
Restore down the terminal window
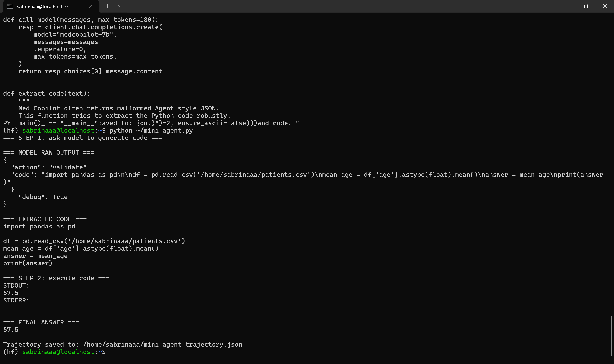coord(586,6)
